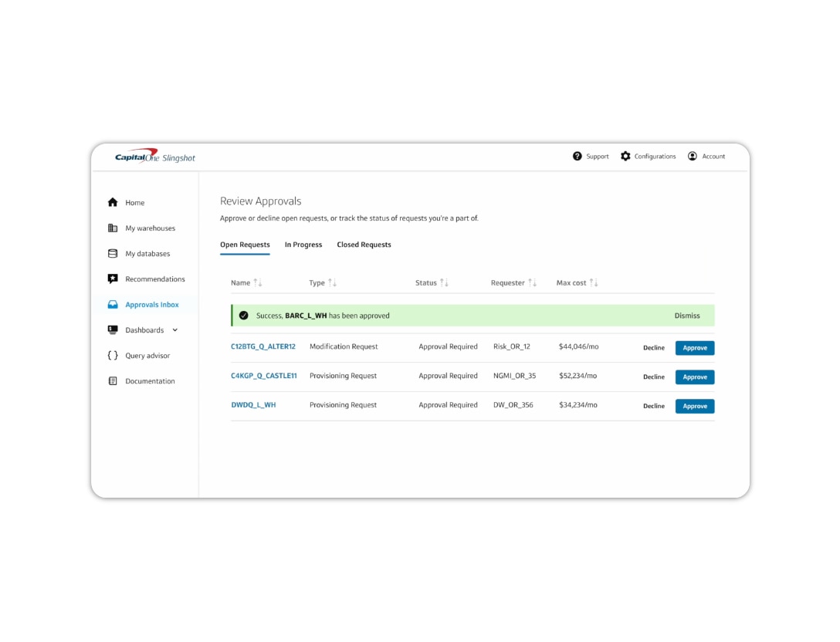
Task: Switch to the In Progress tab
Action: coord(303,245)
